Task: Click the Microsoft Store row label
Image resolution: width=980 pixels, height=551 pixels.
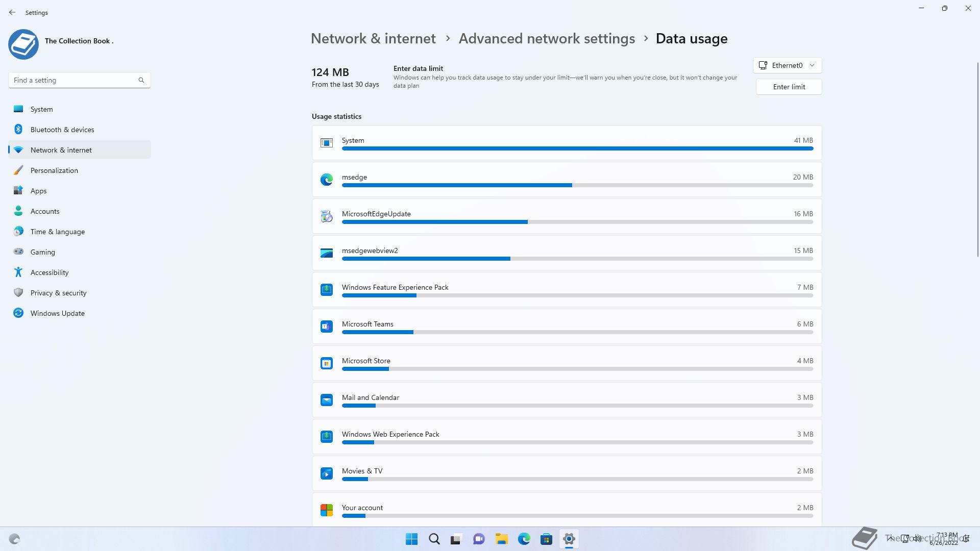Action: tap(366, 361)
